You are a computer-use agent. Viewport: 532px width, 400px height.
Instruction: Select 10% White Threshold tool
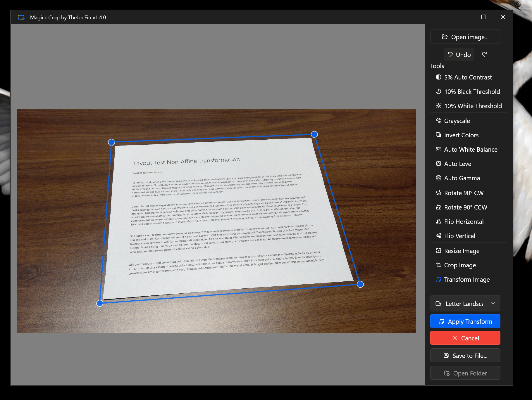coord(473,106)
